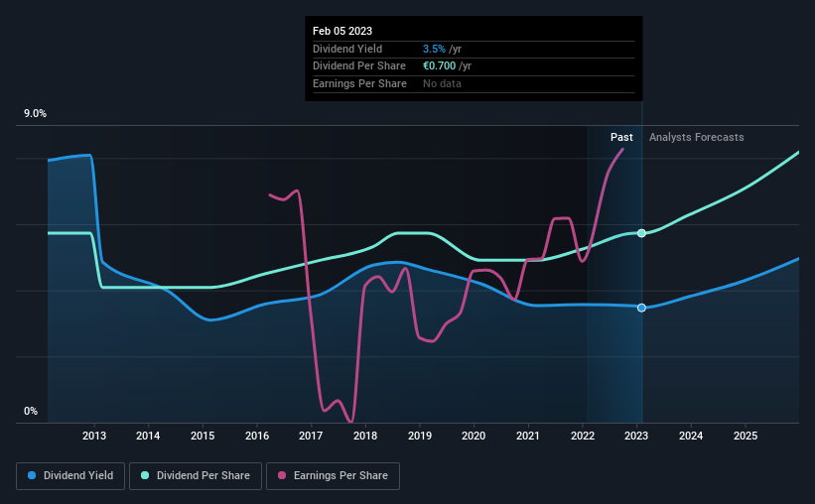The height and width of the screenshot is (504, 815).
Task: Click the 3.5% dividend yield value
Action: point(434,49)
